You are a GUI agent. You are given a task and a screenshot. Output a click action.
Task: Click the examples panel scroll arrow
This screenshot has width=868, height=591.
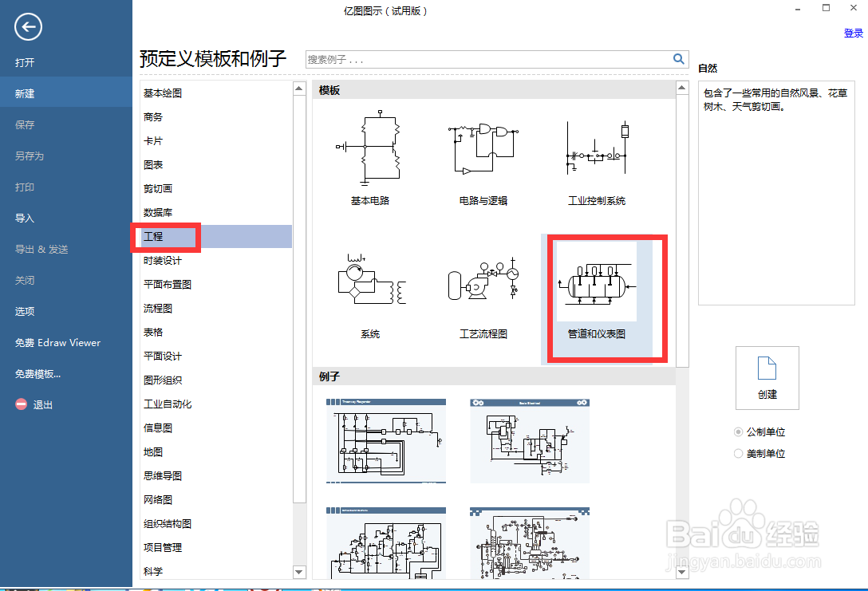pos(681,572)
